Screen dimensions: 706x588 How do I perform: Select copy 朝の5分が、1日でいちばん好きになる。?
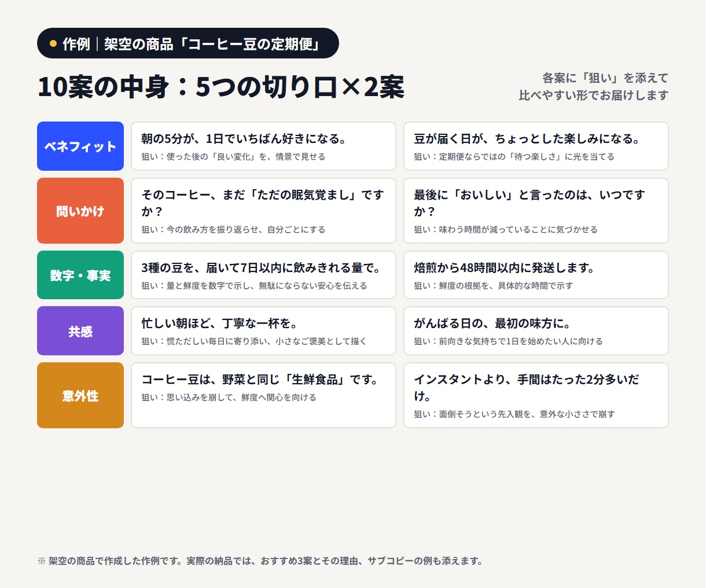245,139
